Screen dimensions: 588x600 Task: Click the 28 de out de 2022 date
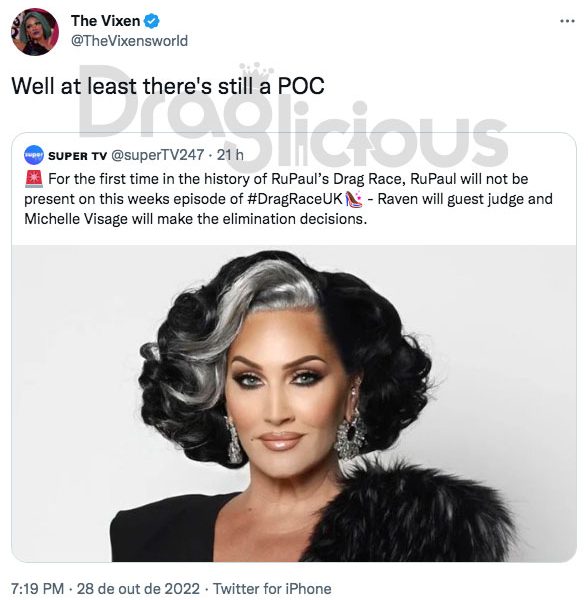pos(138,589)
